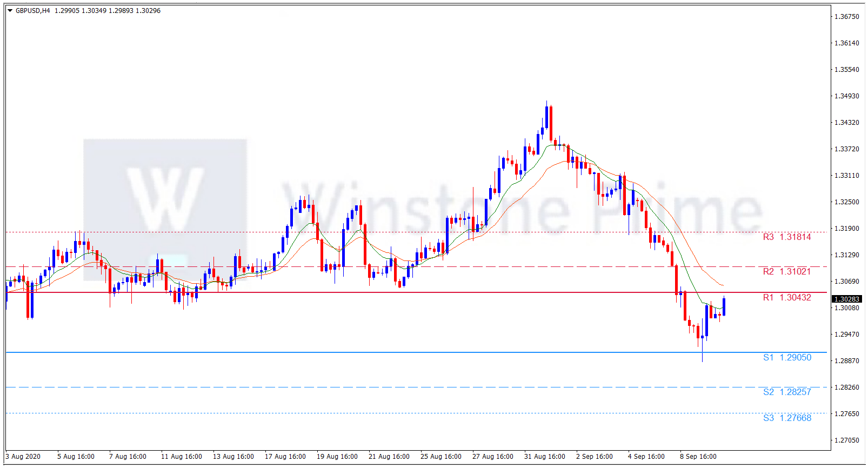This screenshot has width=868, height=468.
Task: Select the R3 1.31814 resistance label
Action: pyautogui.click(x=786, y=237)
